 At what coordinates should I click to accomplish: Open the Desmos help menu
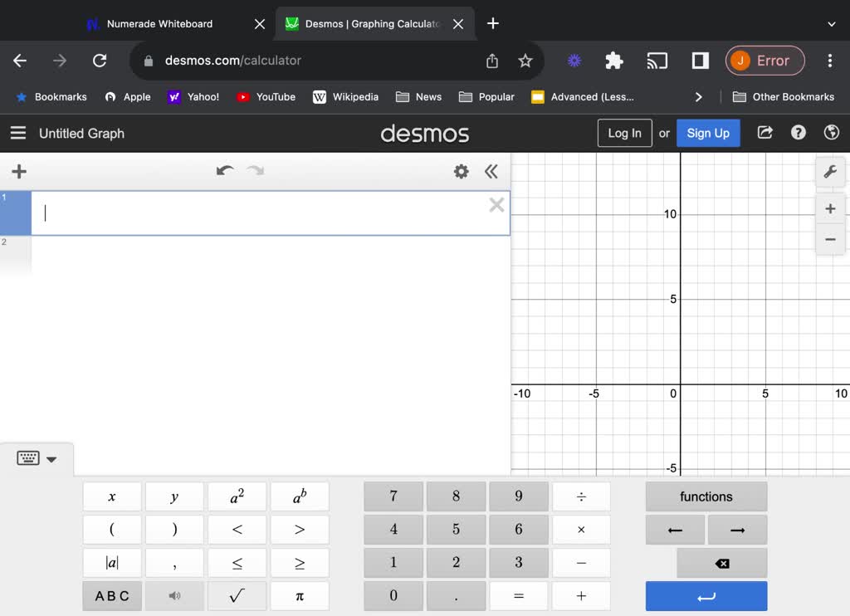(798, 132)
